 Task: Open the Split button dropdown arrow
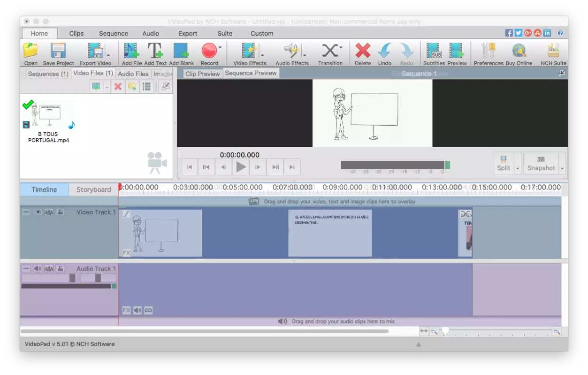[x=518, y=163]
